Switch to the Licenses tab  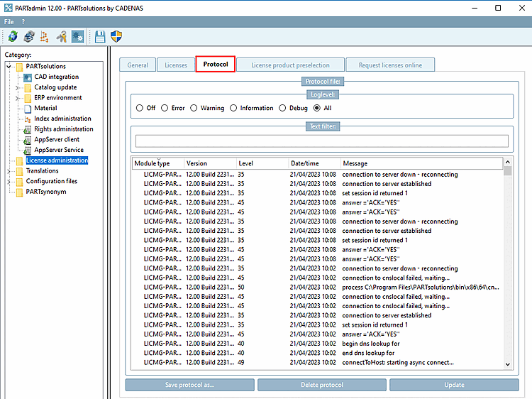point(176,65)
